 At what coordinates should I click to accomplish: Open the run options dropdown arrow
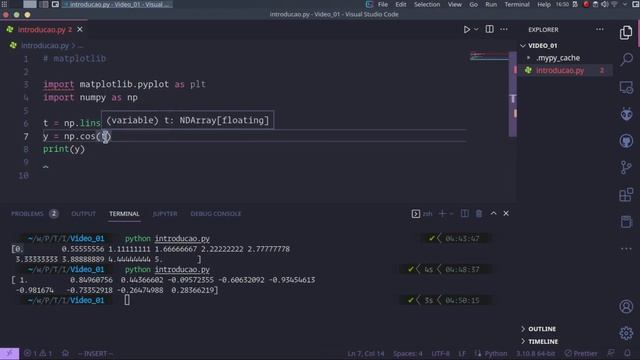[x=476, y=29]
